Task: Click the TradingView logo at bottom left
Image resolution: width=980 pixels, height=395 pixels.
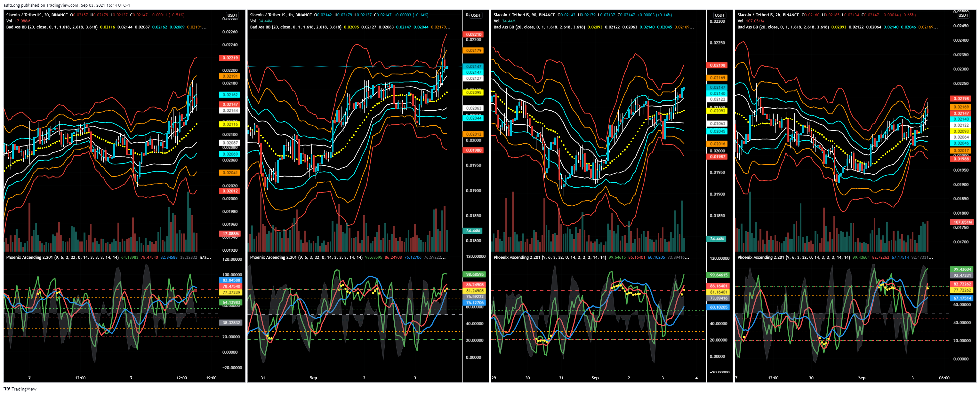Action: point(20,389)
